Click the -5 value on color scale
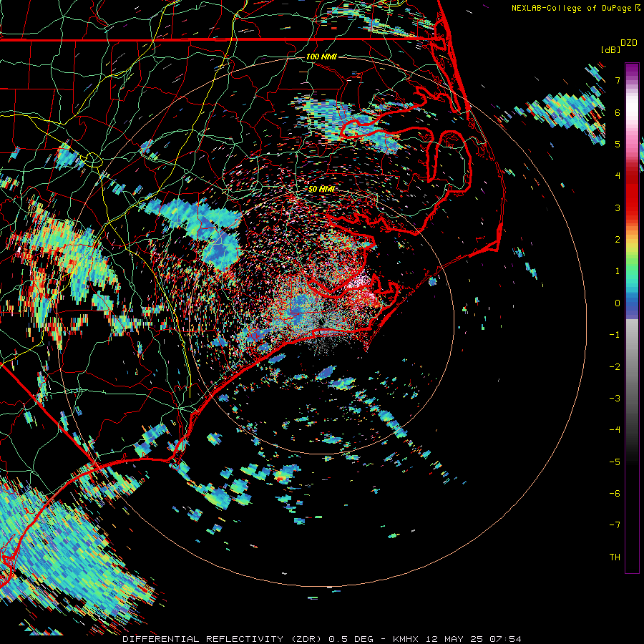The image size is (644, 644). click(x=615, y=462)
